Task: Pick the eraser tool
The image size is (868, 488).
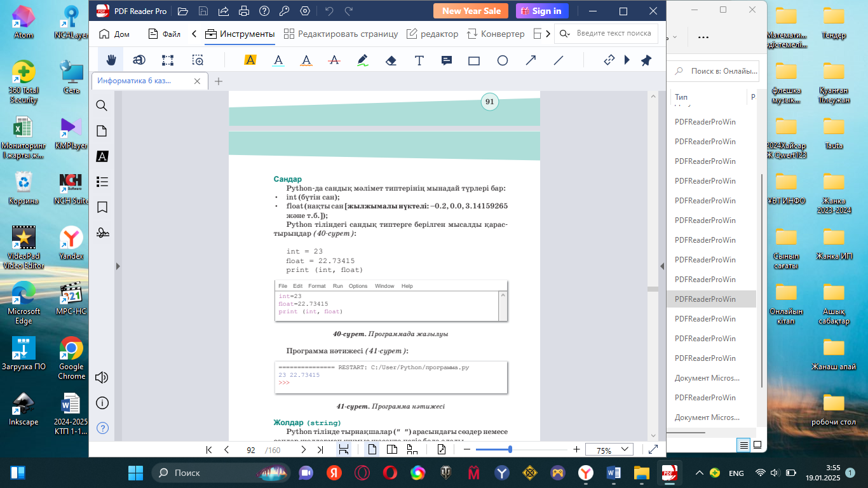Action: click(x=391, y=60)
